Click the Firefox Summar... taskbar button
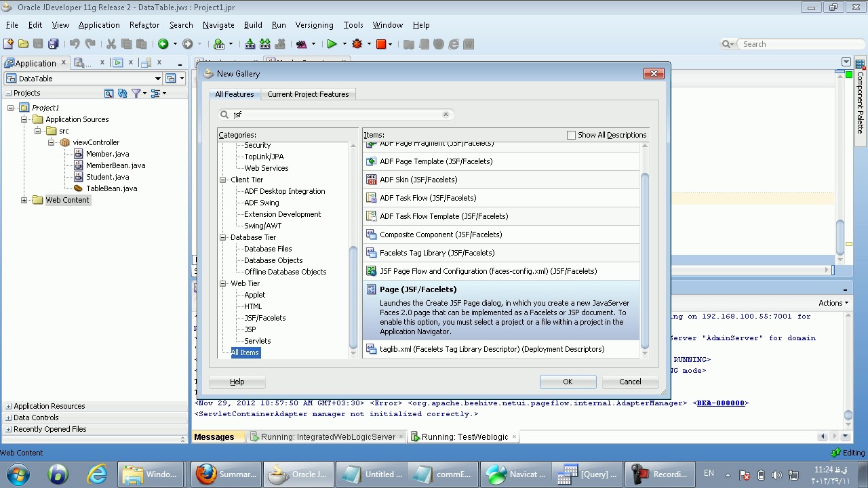The width and height of the screenshot is (868, 488). [226, 474]
